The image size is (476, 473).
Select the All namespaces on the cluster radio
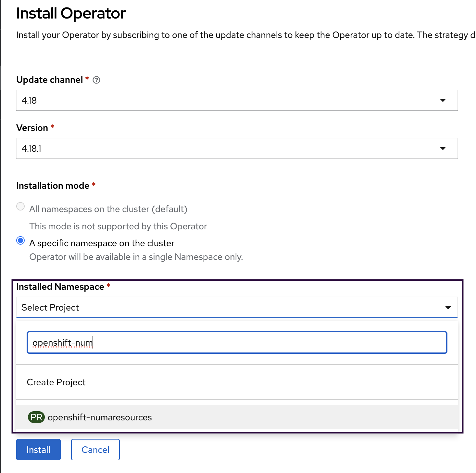(20, 207)
